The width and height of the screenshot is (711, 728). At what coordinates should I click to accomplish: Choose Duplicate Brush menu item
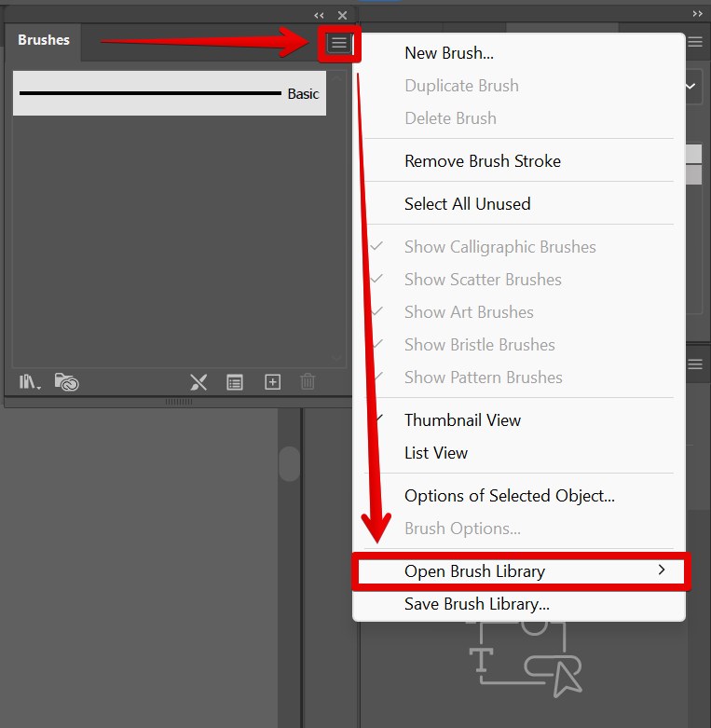[518, 86]
